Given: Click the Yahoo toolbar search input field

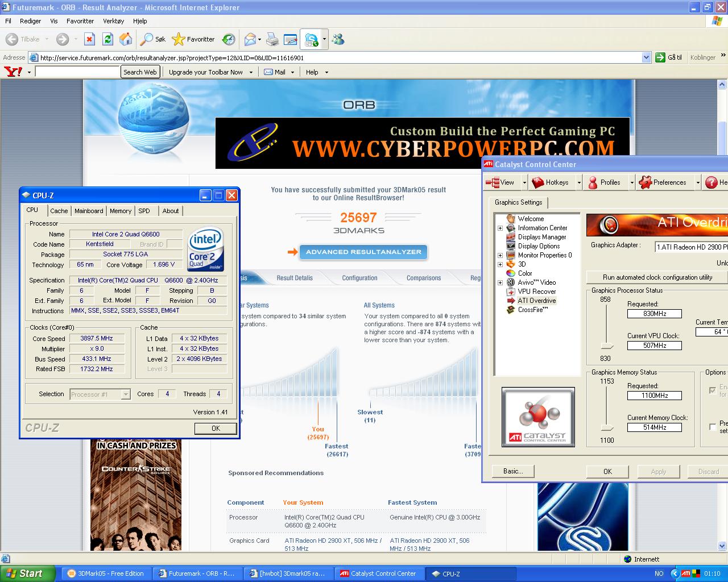Looking at the screenshot, I should [x=77, y=72].
